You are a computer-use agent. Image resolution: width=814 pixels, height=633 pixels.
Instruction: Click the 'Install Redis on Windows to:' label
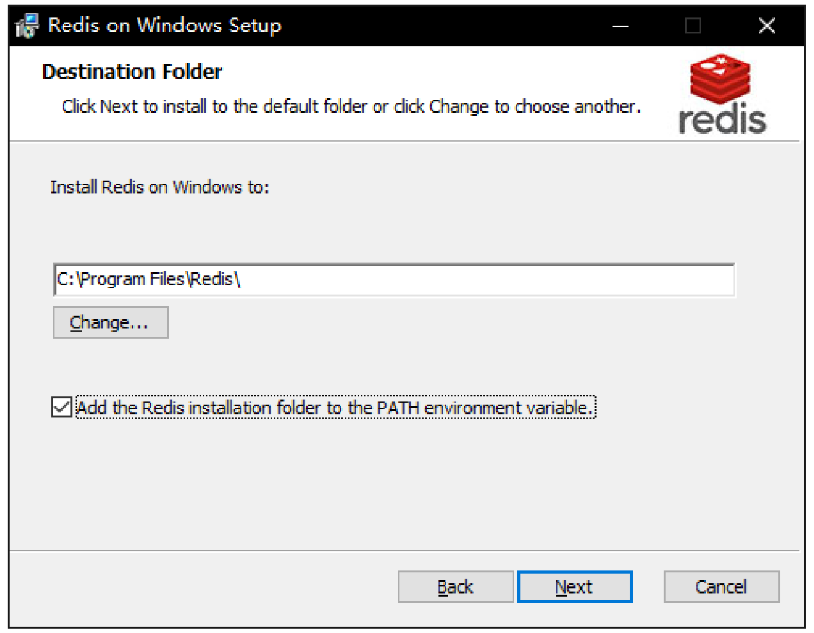tap(160, 187)
